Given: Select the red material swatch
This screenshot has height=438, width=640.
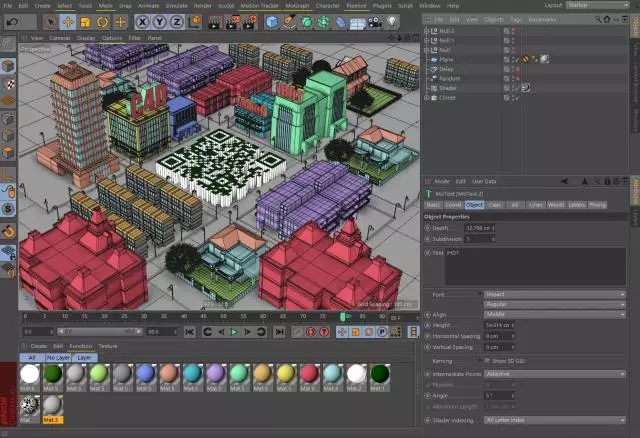Looking at the screenshot, I should pyautogui.click(x=309, y=374).
